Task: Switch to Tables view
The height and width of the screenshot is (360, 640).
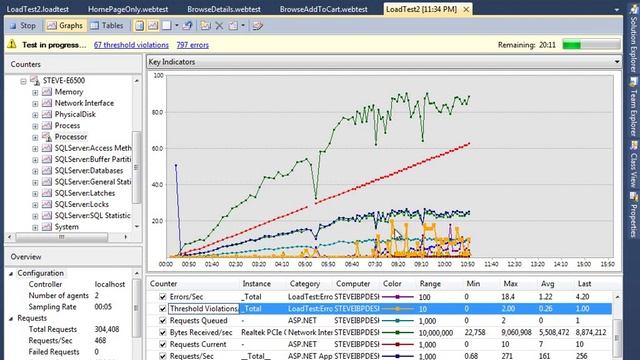Action: 107,26
